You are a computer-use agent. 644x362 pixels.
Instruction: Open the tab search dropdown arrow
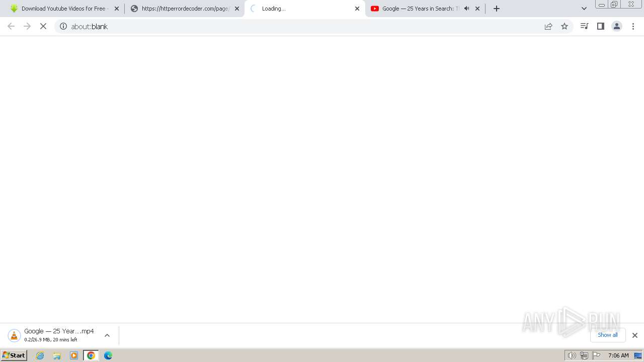[584, 9]
